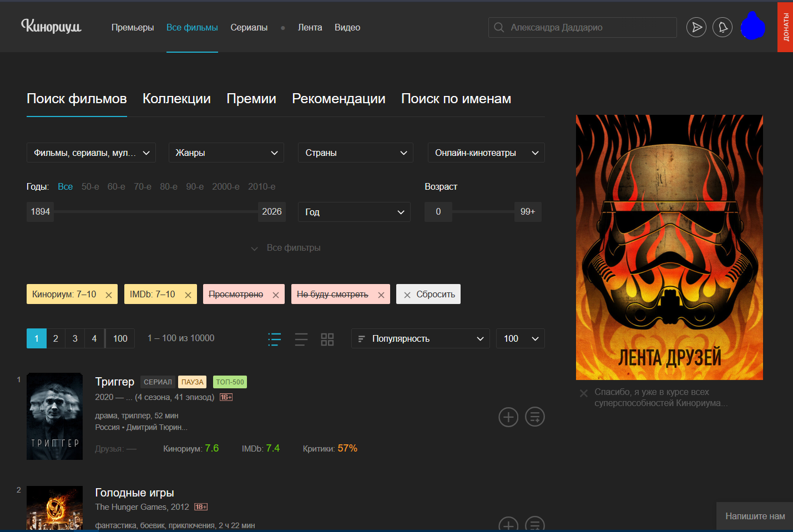Filter by the 2010-е decade
The width and height of the screenshot is (793, 532).
tap(262, 186)
